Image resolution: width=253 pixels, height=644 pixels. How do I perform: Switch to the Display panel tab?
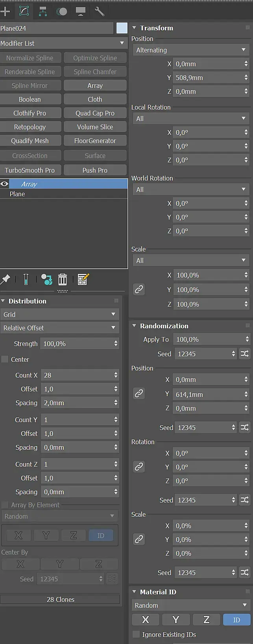[x=81, y=11]
